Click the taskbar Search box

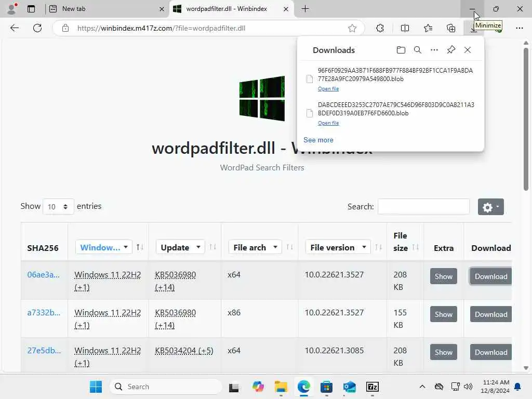click(x=166, y=387)
